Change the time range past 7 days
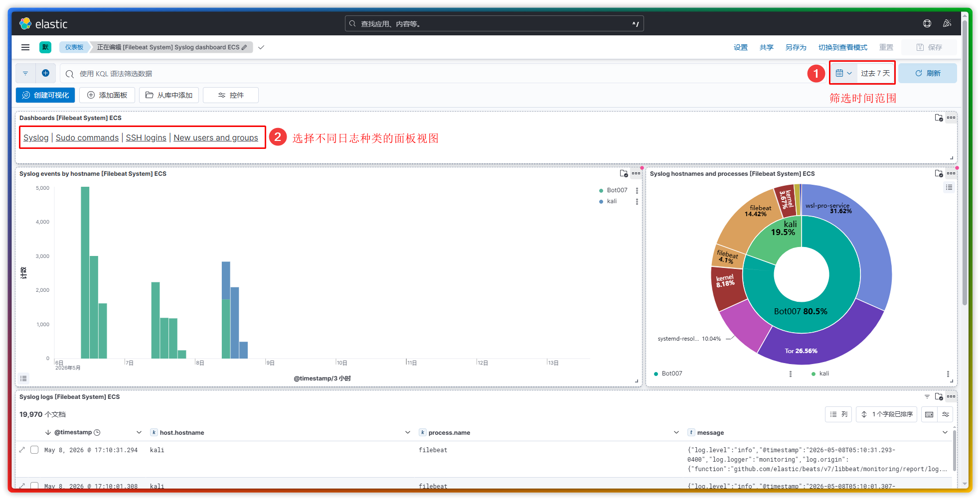Image resolution: width=980 pixels, height=500 pixels. (875, 73)
